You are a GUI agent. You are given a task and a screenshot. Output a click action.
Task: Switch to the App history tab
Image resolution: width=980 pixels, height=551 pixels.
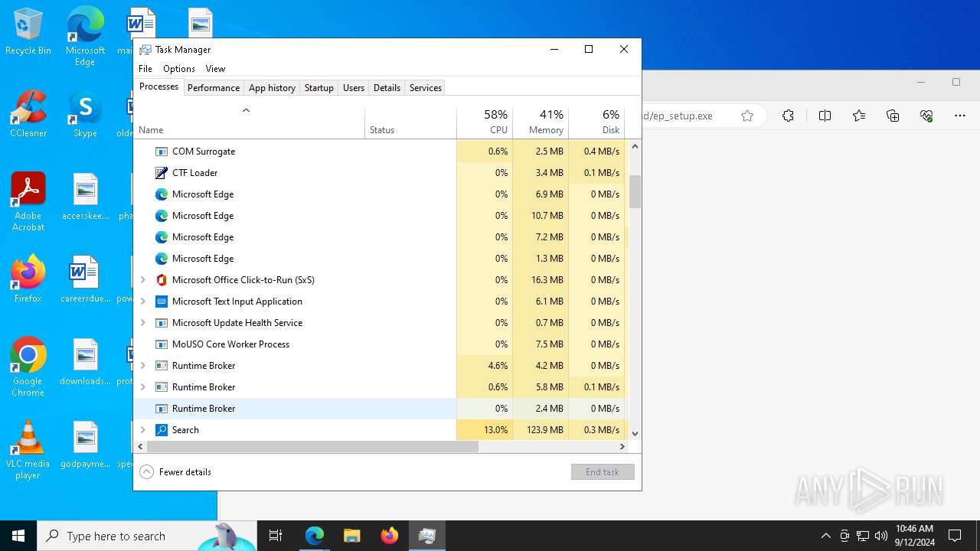(272, 88)
